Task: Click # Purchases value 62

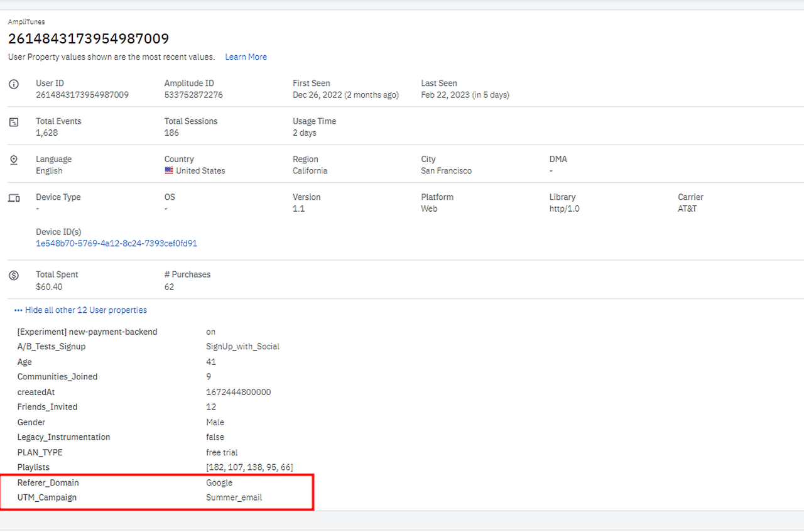Action: [x=169, y=287]
